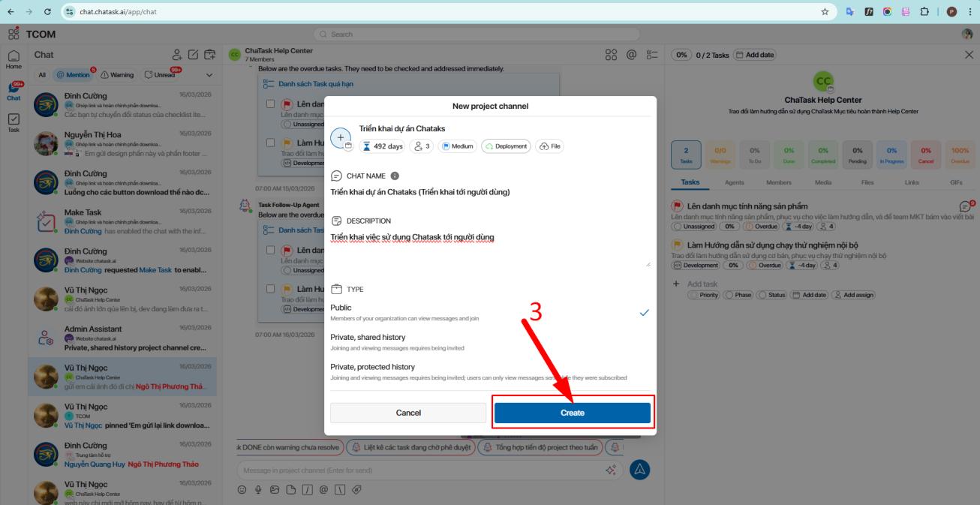Screen dimensions: 980x505
Task: Switch to the GIFs tab
Action: click(x=955, y=182)
